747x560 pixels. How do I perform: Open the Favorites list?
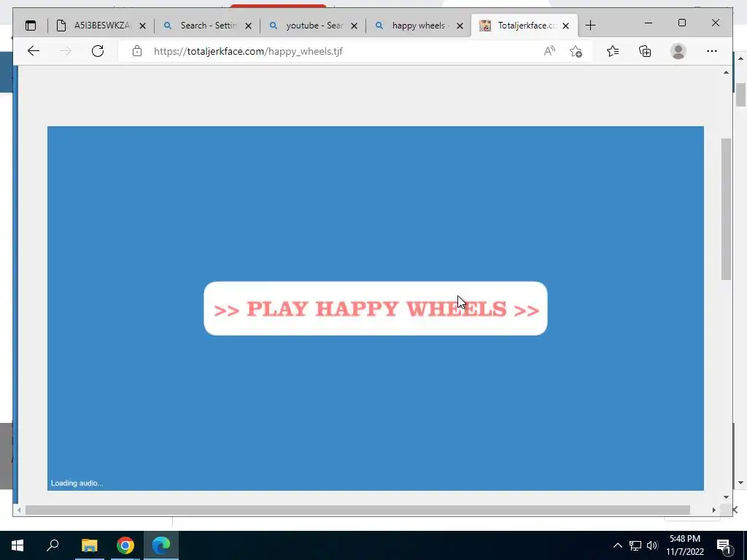coord(613,51)
